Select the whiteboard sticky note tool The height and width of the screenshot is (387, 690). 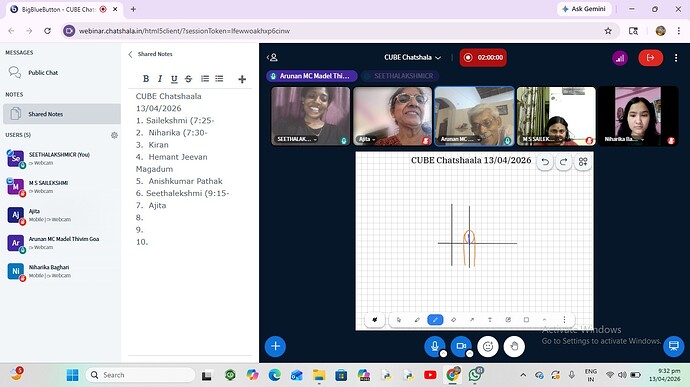pos(508,320)
